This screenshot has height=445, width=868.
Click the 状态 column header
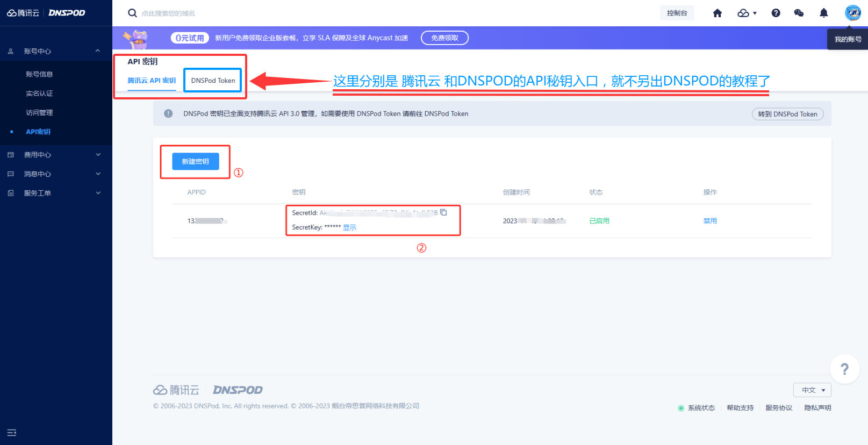(596, 192)
